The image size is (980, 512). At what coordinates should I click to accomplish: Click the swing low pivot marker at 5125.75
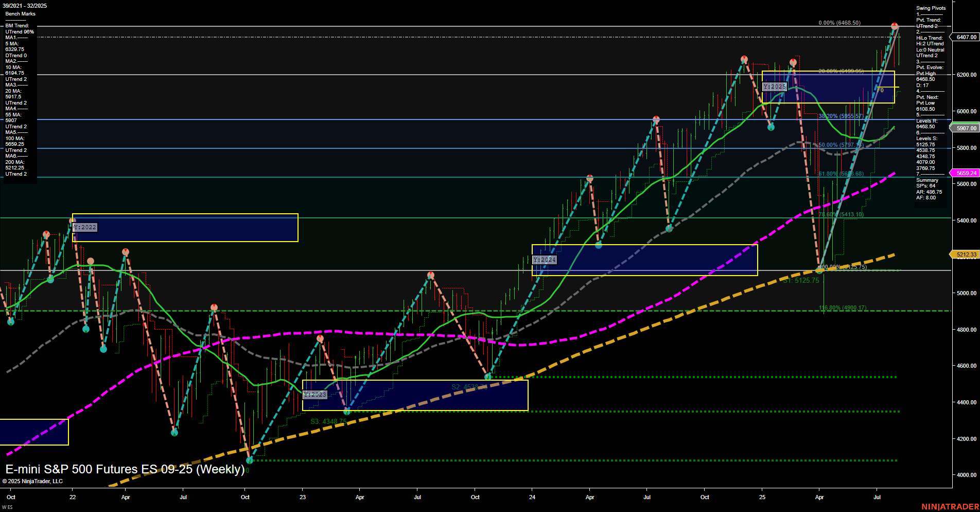(819, 270)
